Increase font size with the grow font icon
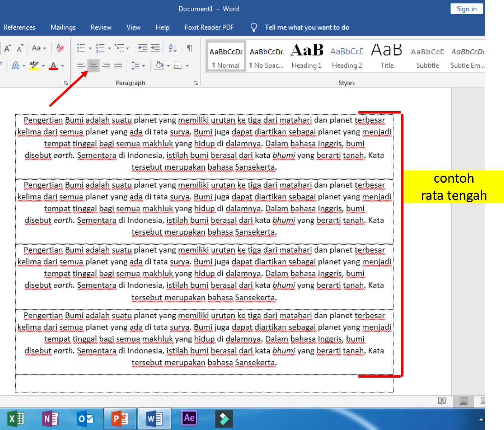The height and width of the screenshot is (430, 504). 8,48
